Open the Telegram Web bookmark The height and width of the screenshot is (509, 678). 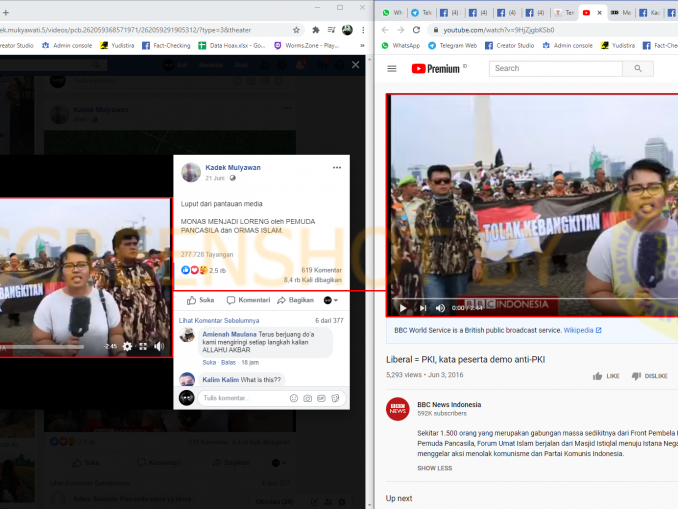[452, 45]
